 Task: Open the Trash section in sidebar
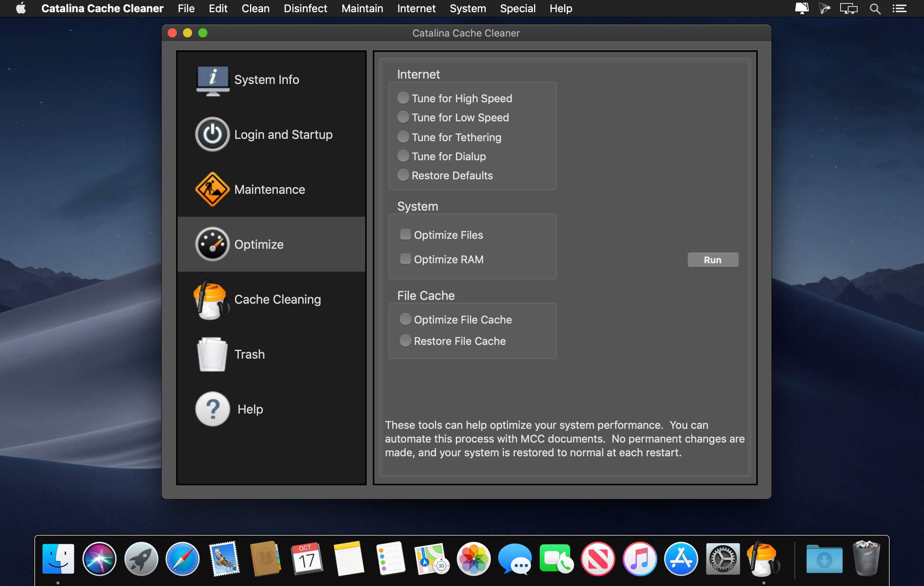[271, 354]
